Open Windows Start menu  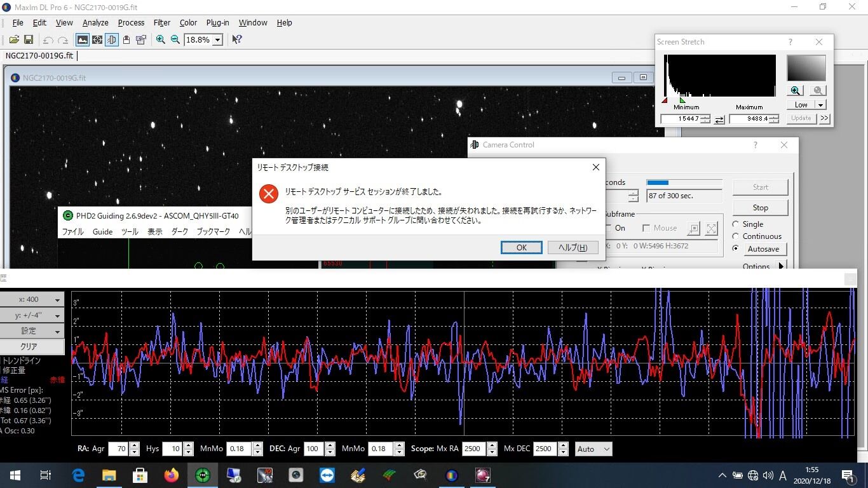(15, 475)
